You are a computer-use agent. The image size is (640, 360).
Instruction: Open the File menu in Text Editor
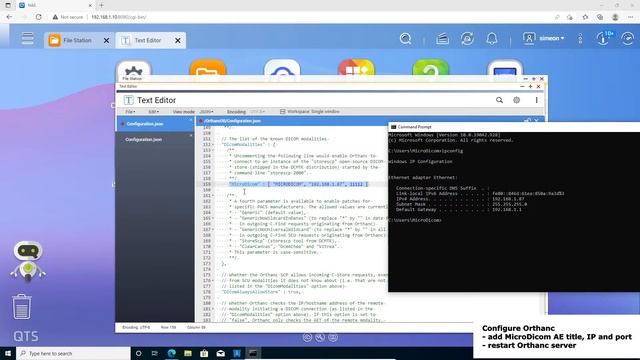[x=130, y=111]
